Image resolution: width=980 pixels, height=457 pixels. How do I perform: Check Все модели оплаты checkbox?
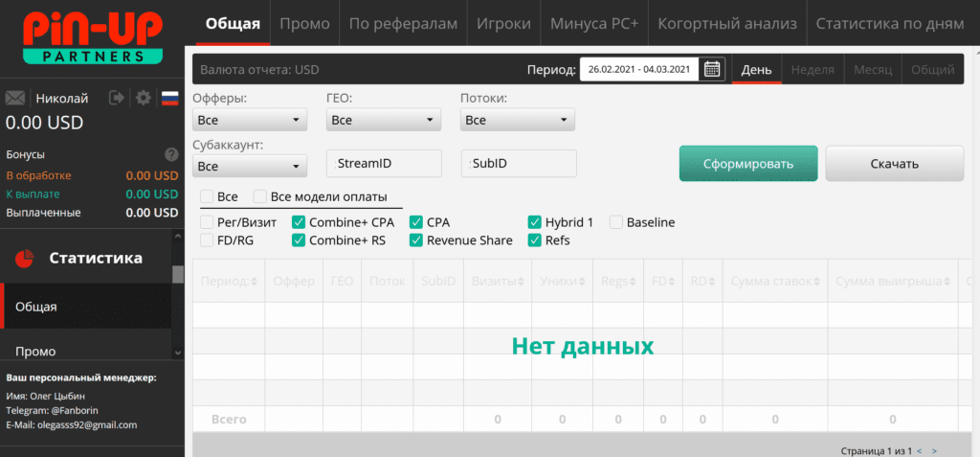[260, 196]
